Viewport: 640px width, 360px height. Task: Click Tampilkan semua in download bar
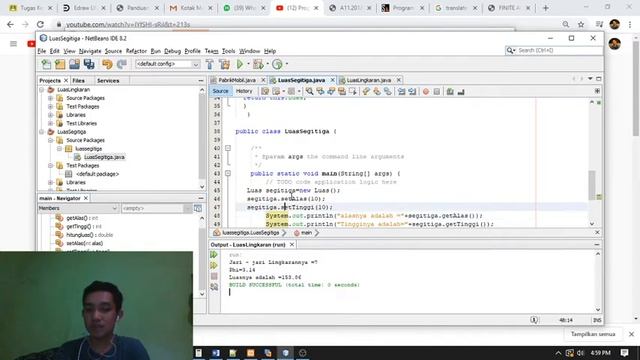click(593, 334)
